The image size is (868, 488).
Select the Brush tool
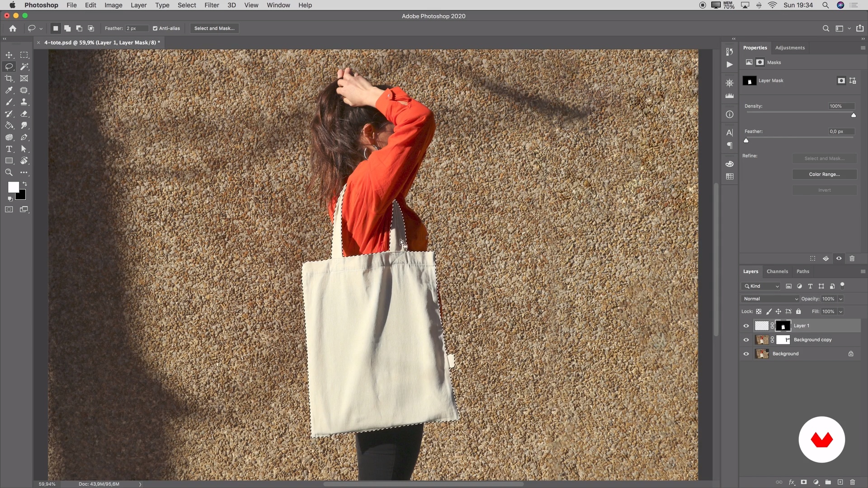coord(9,102)
